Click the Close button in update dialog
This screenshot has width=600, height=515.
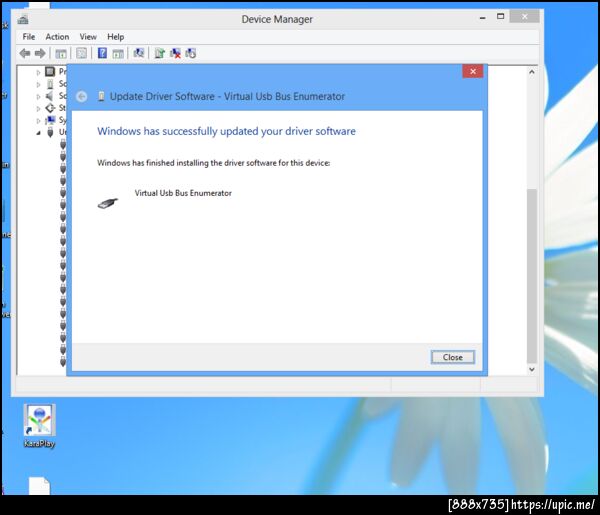[x=453, y=357]
